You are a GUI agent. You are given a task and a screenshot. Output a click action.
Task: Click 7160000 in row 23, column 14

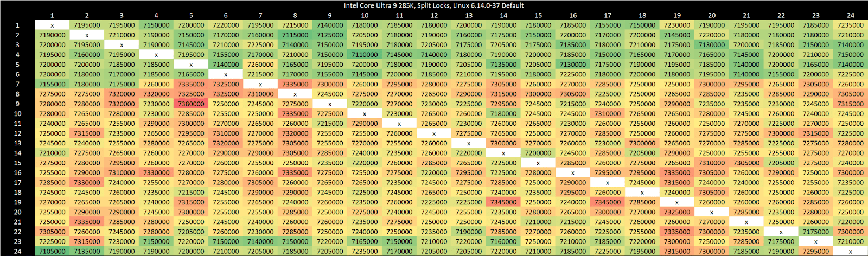503,241
